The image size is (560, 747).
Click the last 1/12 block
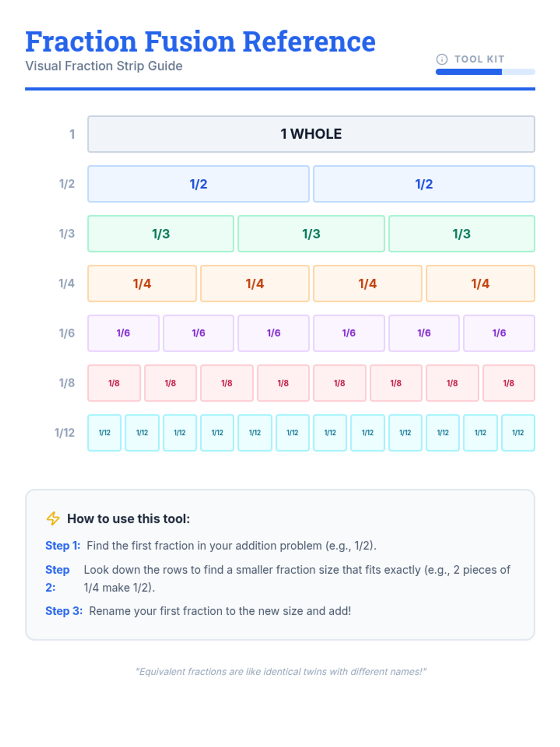click(518, 433)
